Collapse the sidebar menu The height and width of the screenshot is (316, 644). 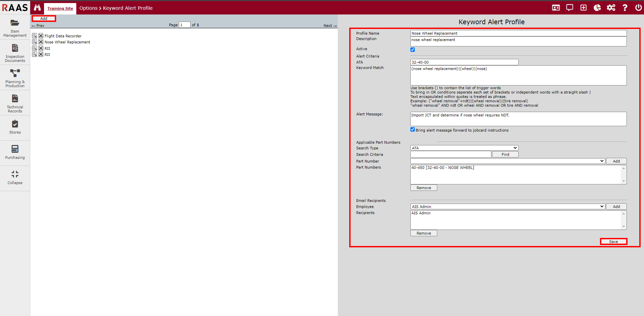point(15,177)
